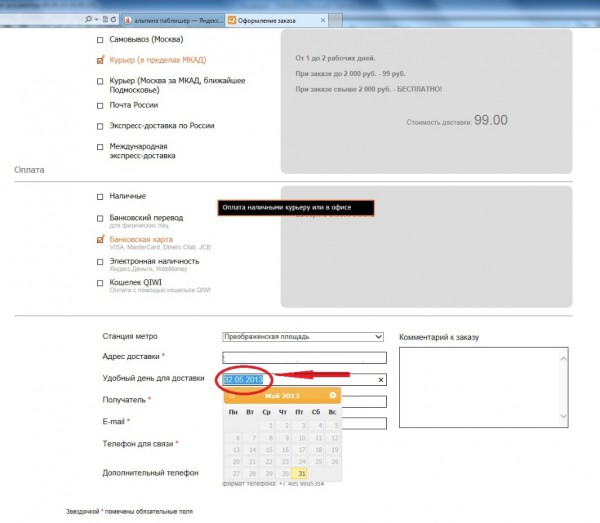Close the Оформление заказа tab
Image resolution: width=600 pixels, height=523 pixels.
(323, 20)
